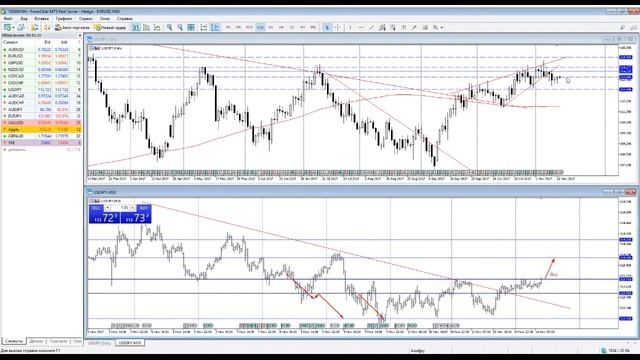Select AUDUSD row in Market Watch
640x360 pixels.
pos(41,49)
